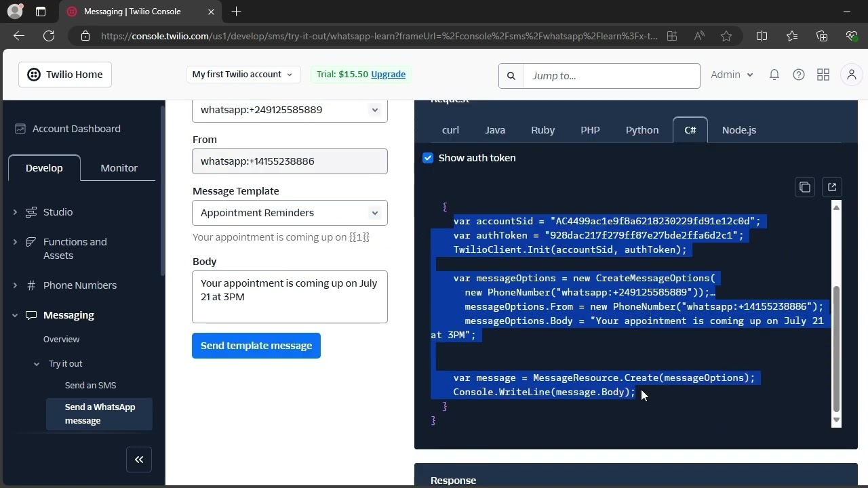This screenshot has width=868, height=488.
Task: Switch to the Develop tab
Action: coord(44,168)
